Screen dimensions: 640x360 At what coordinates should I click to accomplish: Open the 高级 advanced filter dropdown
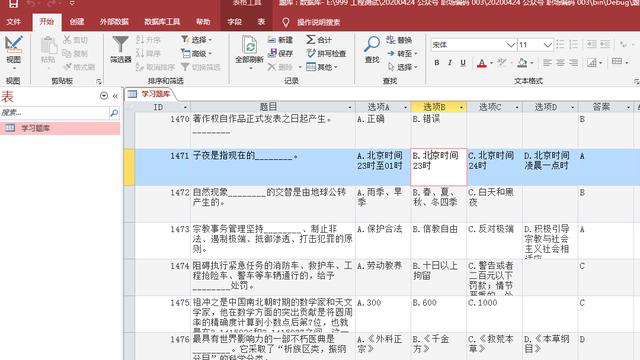click(x=197, y=53)
